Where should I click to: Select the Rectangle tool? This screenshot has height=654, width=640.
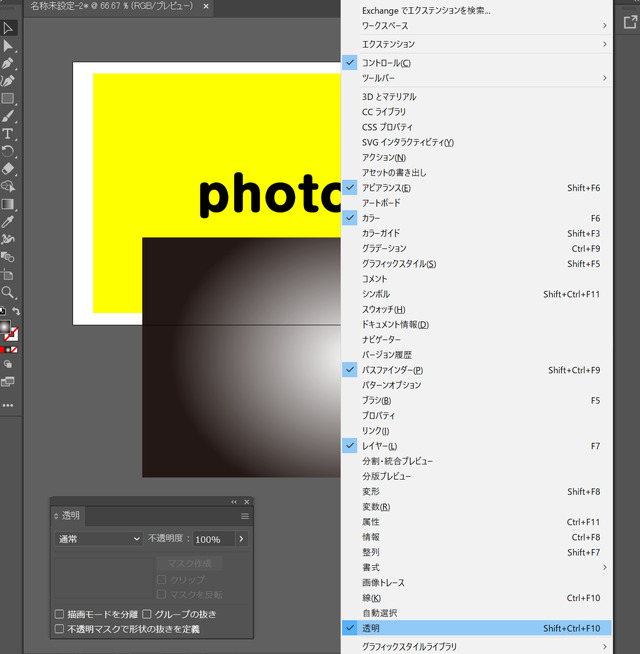click(x=8, y=98)
